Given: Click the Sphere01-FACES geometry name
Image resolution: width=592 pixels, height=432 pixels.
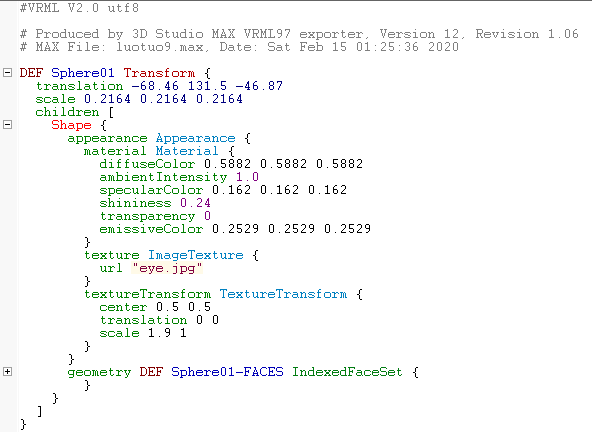Looking at the screenshot, I should (x=227, y=372).
